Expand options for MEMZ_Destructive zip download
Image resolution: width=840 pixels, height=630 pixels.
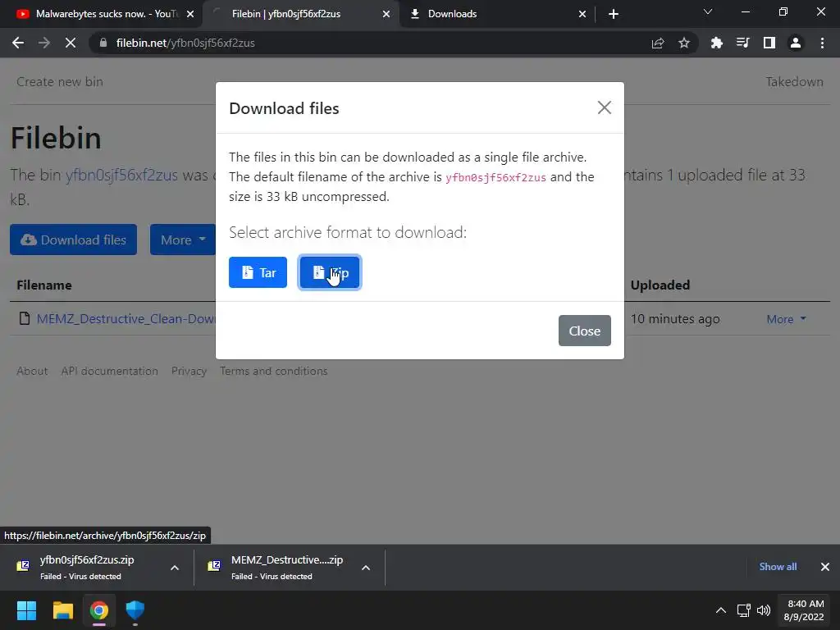click(x=365, y=568)
